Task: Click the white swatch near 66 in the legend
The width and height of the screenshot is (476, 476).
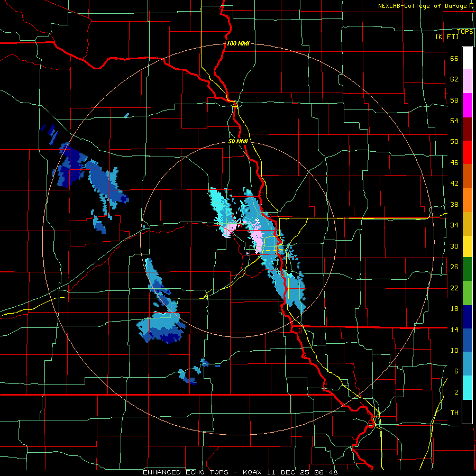Action: [x=467, y=58]
